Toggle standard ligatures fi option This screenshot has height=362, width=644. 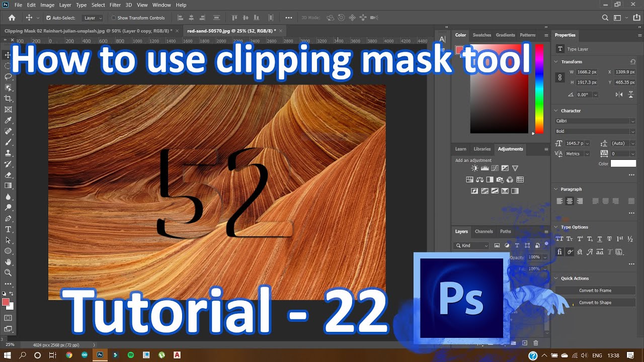(559, 252)
